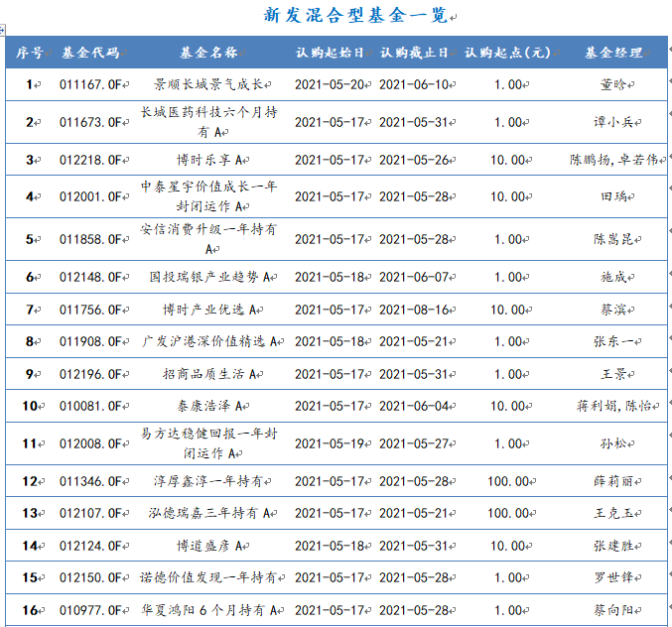Click fund name 诺德价值发现一年持有
Viewport: 672px width, 627px height.
208,577
